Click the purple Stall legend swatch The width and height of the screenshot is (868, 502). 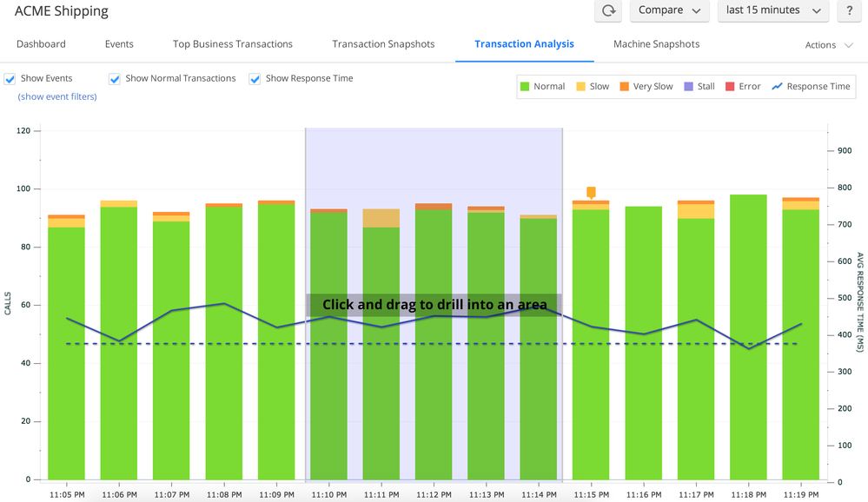point(690,87)
